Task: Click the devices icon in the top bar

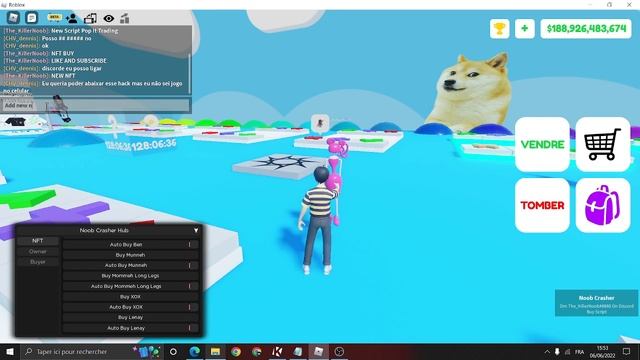Action: point(90,18)
